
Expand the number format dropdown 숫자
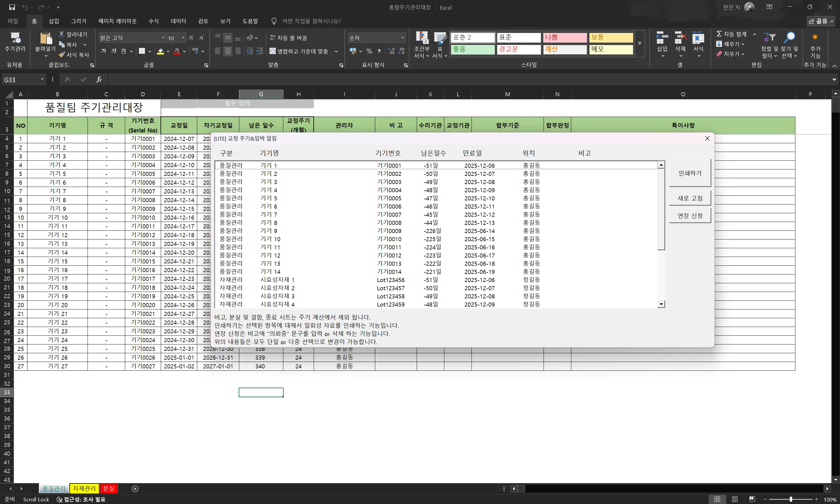402,38
